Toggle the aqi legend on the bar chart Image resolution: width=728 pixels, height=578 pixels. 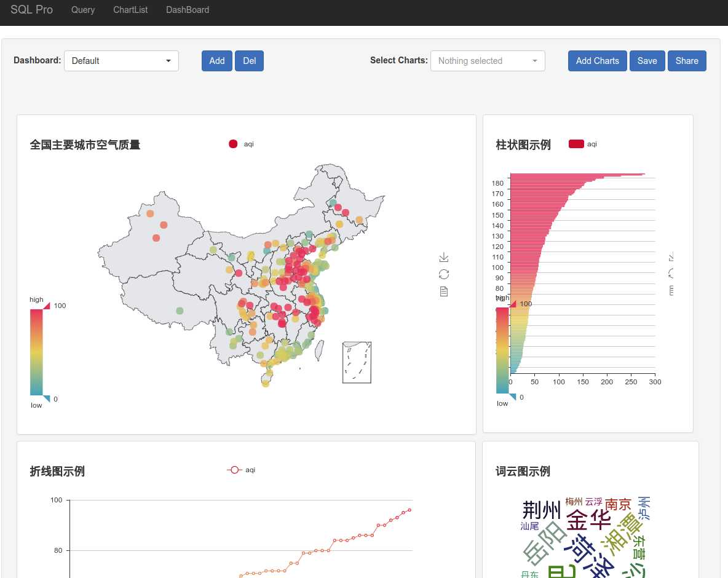[x=583, y=144]
